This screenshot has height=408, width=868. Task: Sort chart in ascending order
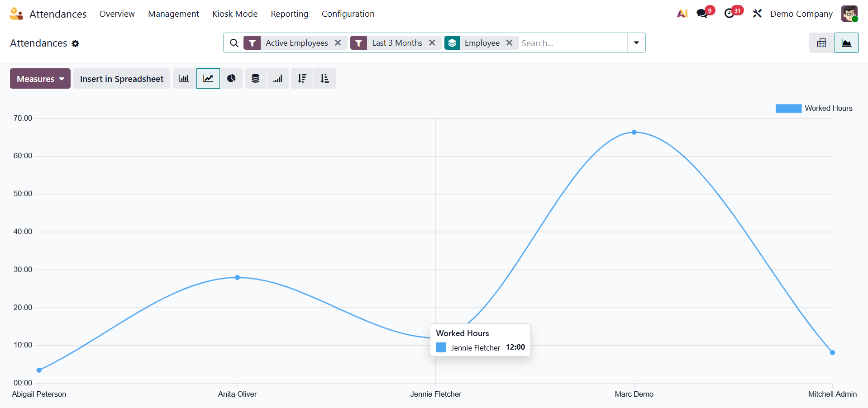click(324, 79)
